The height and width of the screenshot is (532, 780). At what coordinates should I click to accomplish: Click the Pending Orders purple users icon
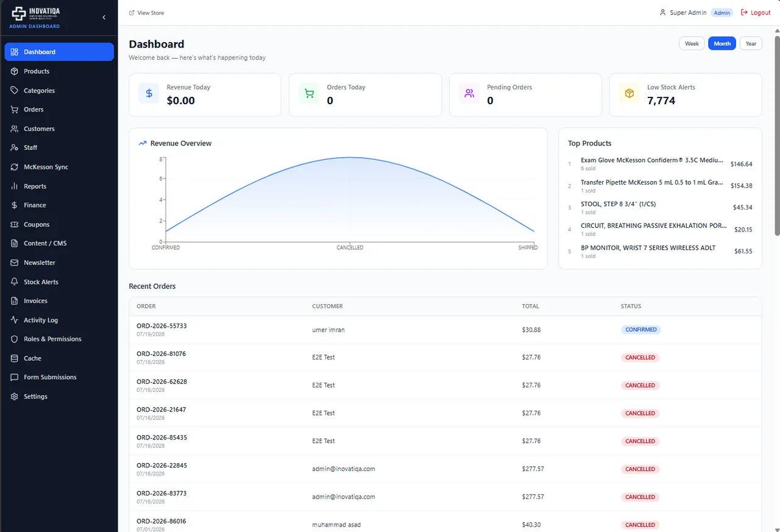[x=469, y=94]
